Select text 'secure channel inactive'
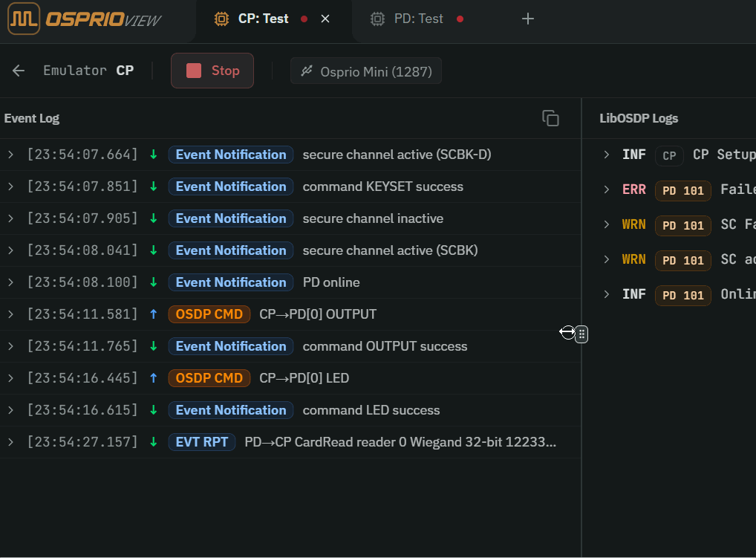The image size is (756, 558). pyautogui.click(x=373, y=218)
